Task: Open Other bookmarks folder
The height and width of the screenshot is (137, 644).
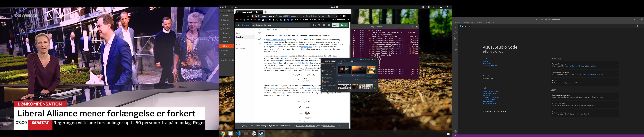Action: pyautogui.click(x=340, y=20)
